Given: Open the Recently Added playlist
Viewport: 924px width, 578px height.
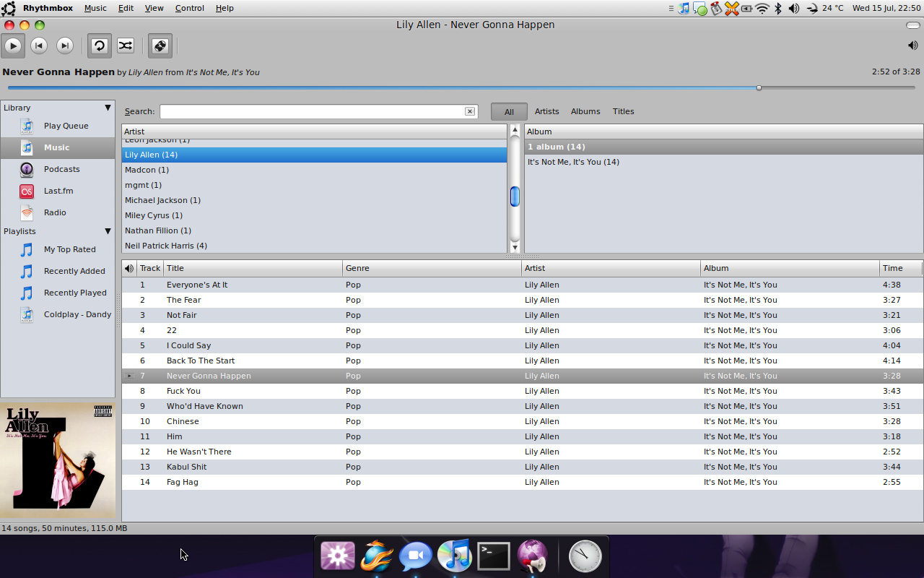Looking at the screenshot, I should click(58, 271).
